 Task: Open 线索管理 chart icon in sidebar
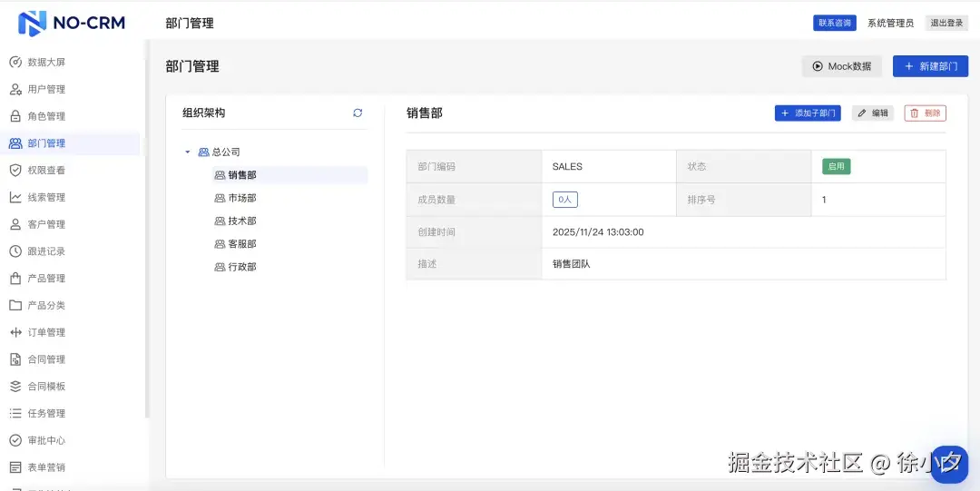(15, 197)
